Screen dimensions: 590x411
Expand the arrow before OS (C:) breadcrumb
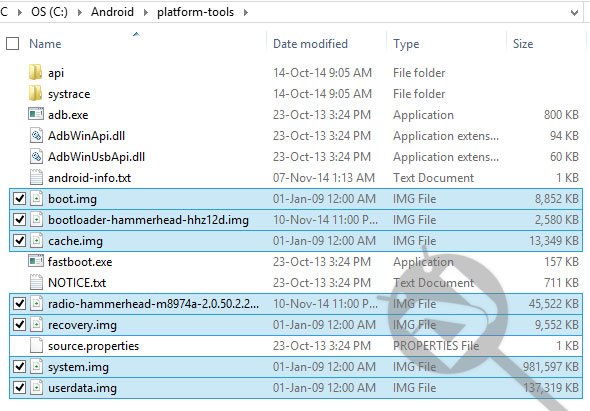(19, 12)
